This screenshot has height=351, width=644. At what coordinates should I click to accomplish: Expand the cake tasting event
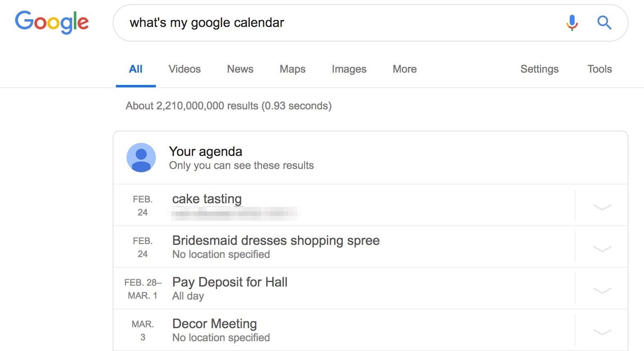(x=602, y=207)
